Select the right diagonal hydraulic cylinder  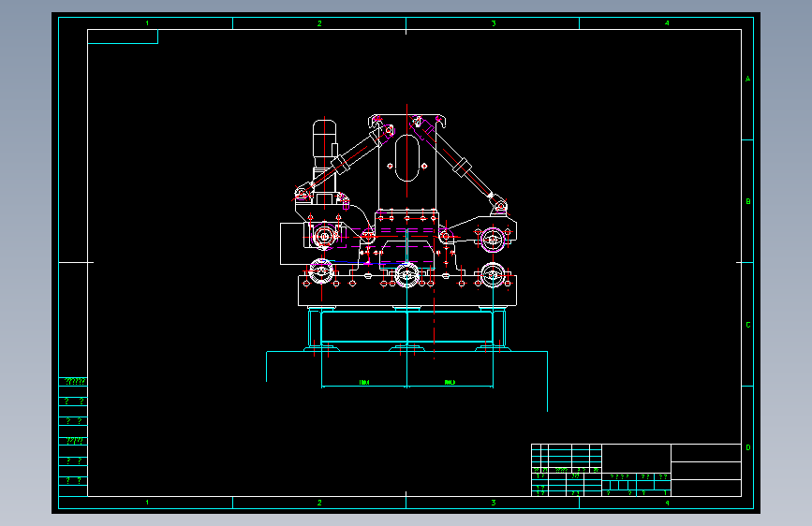[x=459, y=164]
